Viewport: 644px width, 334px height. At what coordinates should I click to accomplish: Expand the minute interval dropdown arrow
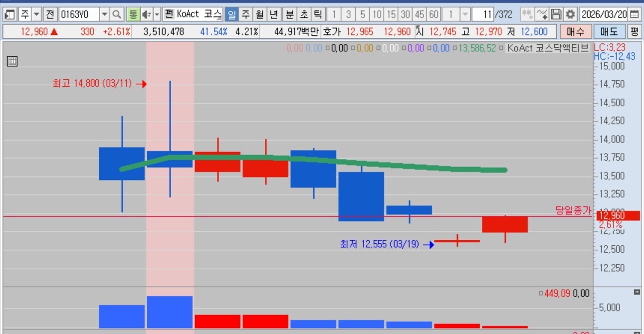(x=465, y=14)
